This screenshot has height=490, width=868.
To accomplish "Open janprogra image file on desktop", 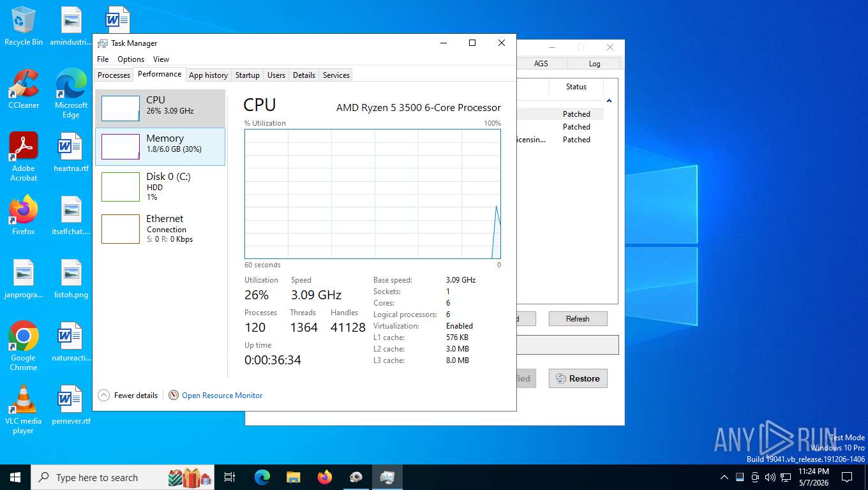I will 24,279.
